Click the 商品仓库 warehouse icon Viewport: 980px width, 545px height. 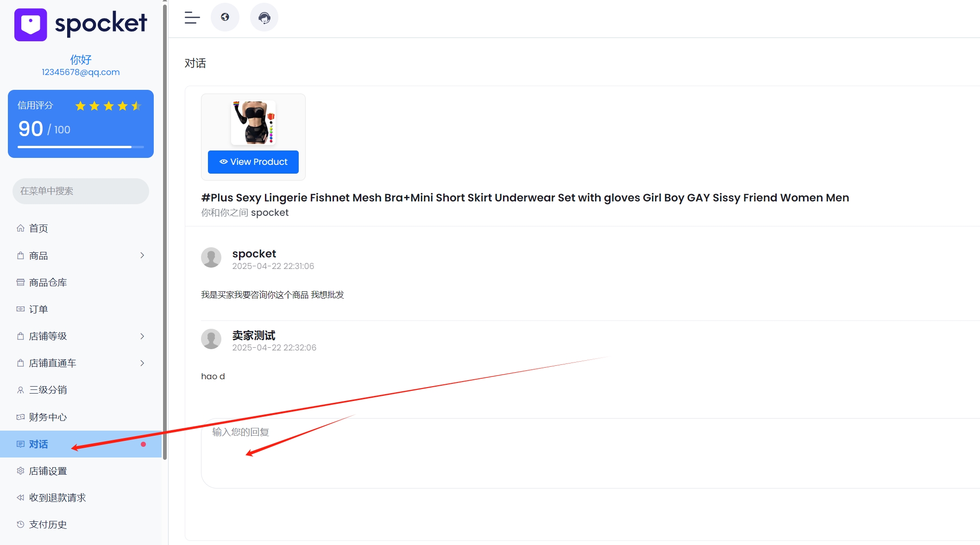(x=20, y=282)
